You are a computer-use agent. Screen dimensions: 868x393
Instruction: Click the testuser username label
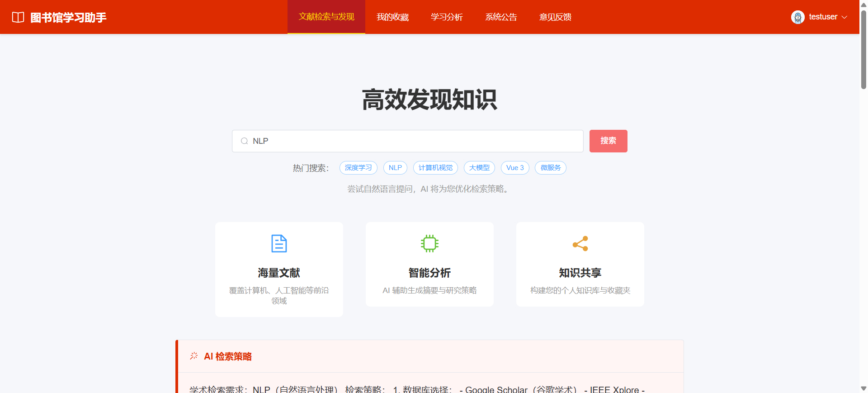pos(823,17)
